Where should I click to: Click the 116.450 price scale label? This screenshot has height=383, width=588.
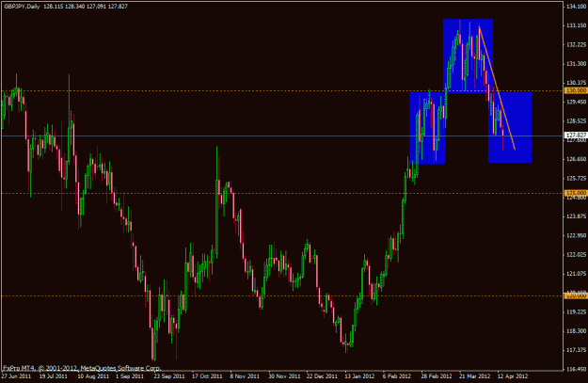coord(577,369)
